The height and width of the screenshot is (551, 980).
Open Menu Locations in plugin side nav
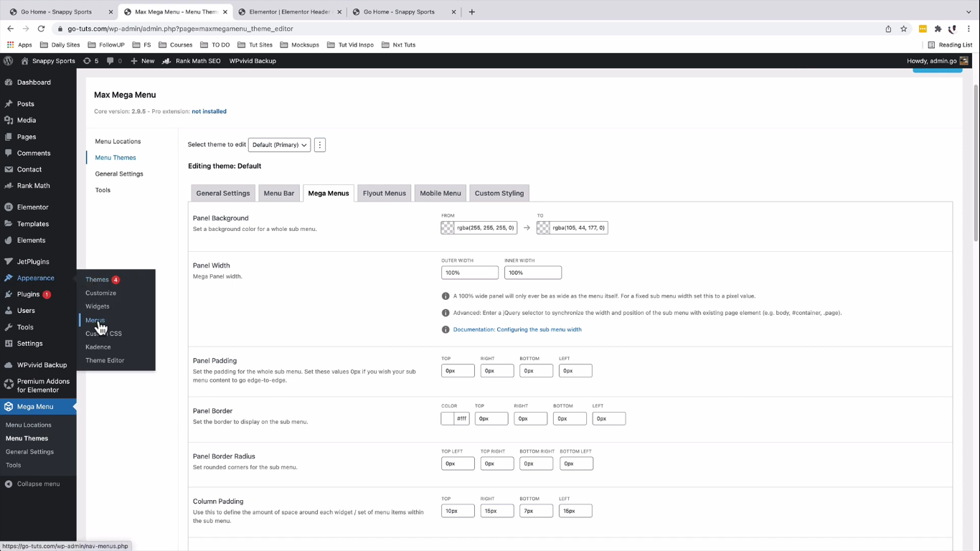click(x=118, y=141)
